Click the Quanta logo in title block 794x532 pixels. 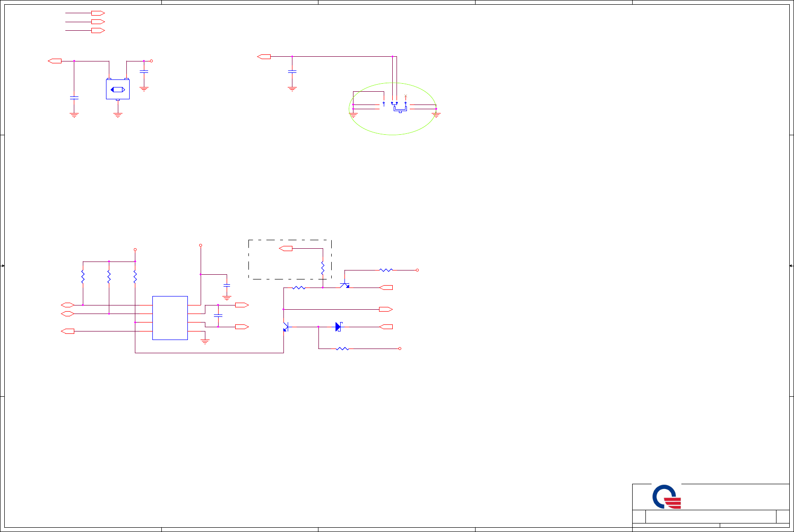tap(667, 497)
